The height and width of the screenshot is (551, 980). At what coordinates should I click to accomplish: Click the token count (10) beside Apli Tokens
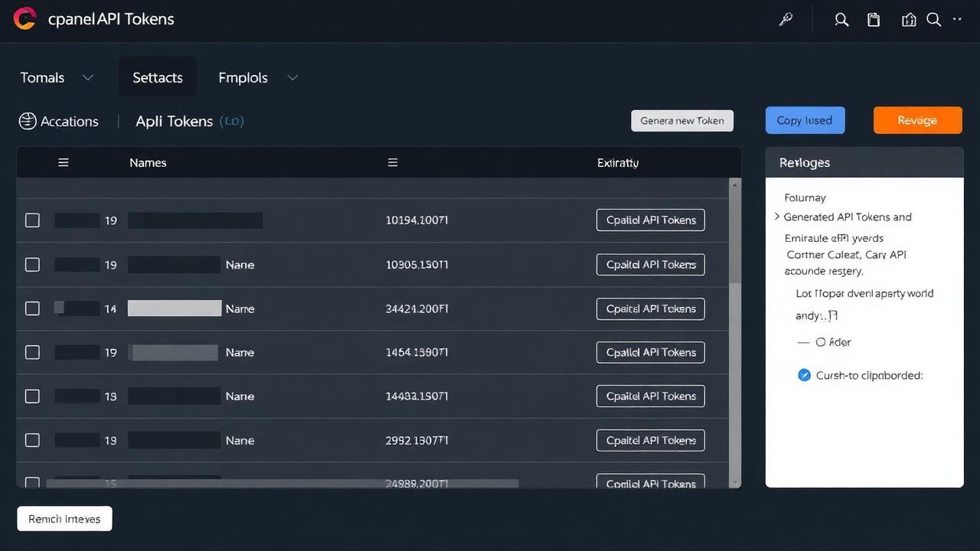[x=231, y=121]
